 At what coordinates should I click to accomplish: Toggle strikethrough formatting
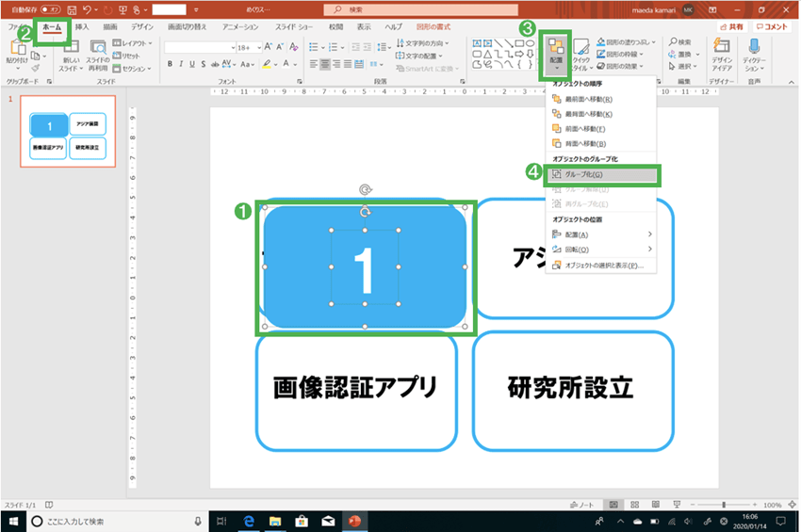click(215, 64)
